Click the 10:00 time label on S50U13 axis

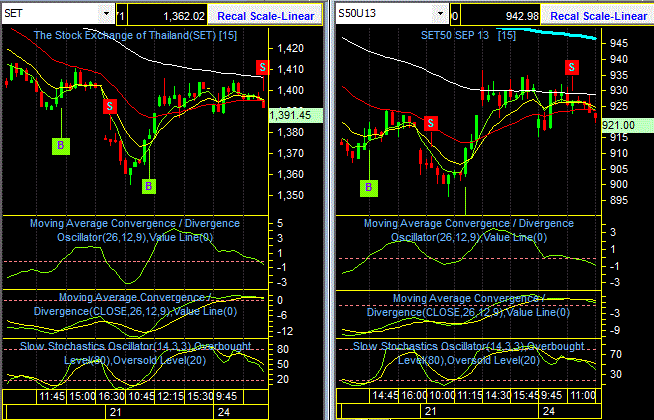click(442, 395)
